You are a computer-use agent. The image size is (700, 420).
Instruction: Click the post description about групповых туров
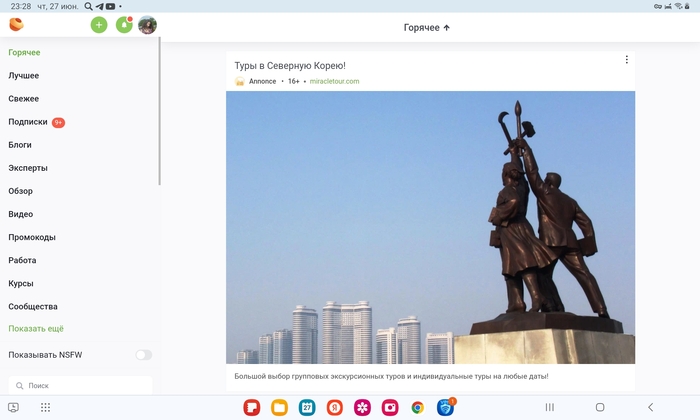point(391,376)
